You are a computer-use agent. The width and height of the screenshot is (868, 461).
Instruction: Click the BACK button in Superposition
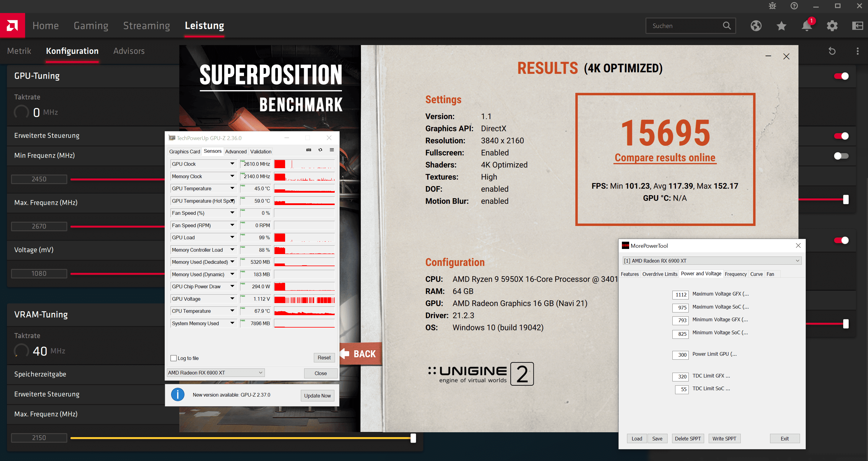click(361, 354)
